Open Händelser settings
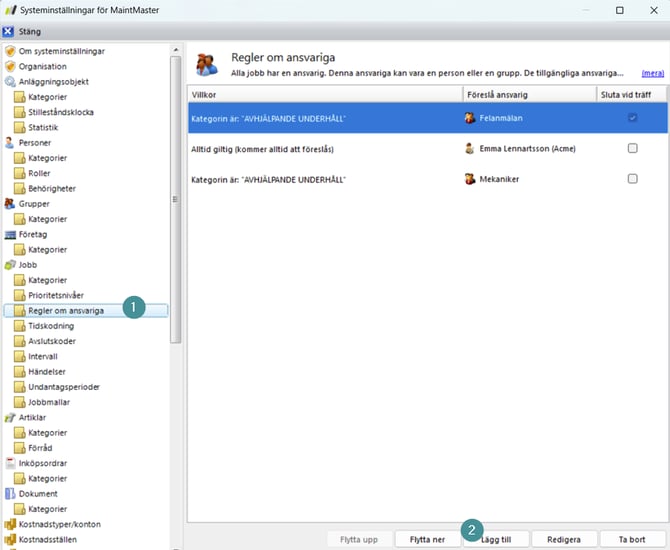The height and width of the screenshot is (550, 670). point(47,372)
